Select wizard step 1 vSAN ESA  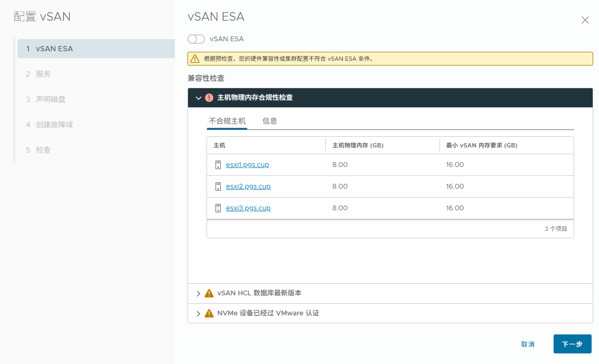[x=96, y=49]
